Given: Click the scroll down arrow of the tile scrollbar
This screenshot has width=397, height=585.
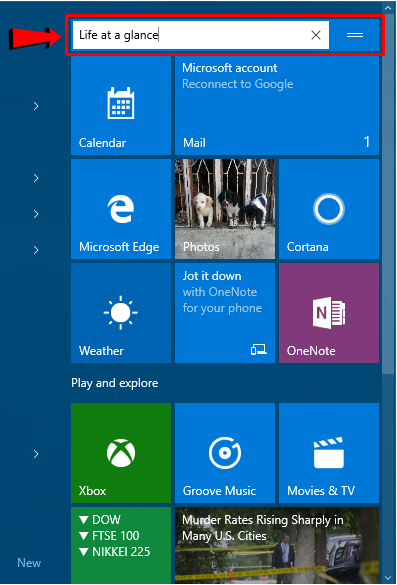Looking at the screenshot, I should click(388, 578).
